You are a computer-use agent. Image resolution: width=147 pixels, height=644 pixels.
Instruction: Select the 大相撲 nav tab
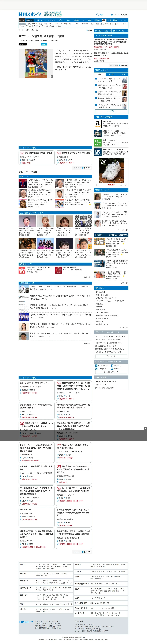tap(76, 20)
